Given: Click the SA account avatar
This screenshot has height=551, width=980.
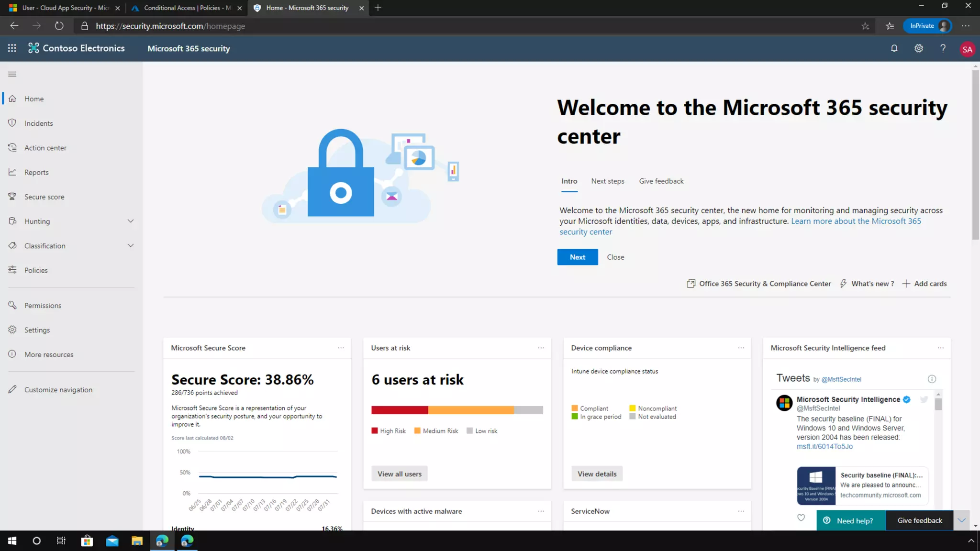Looking at the screenshot, I should coord(967,49).
